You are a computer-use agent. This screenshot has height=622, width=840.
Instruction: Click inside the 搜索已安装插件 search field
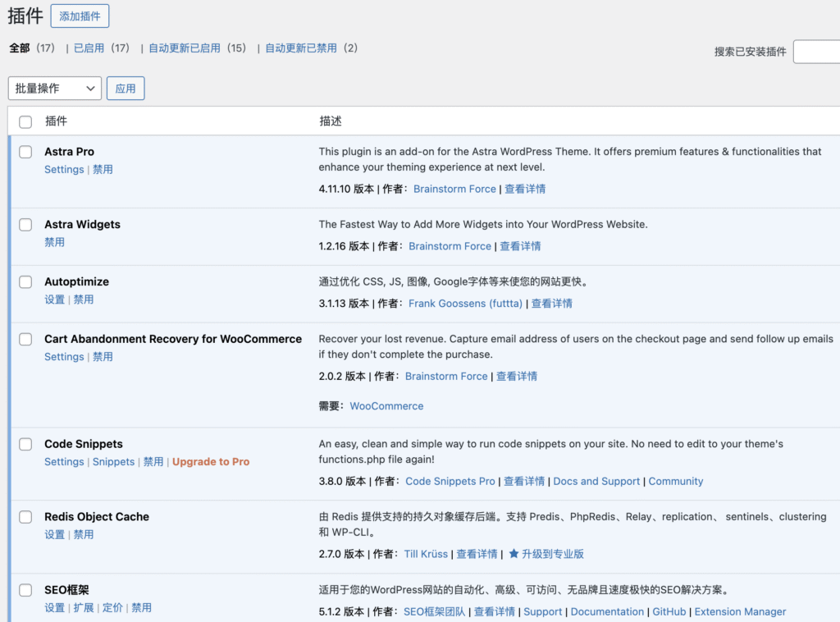(x=816, y=52)
